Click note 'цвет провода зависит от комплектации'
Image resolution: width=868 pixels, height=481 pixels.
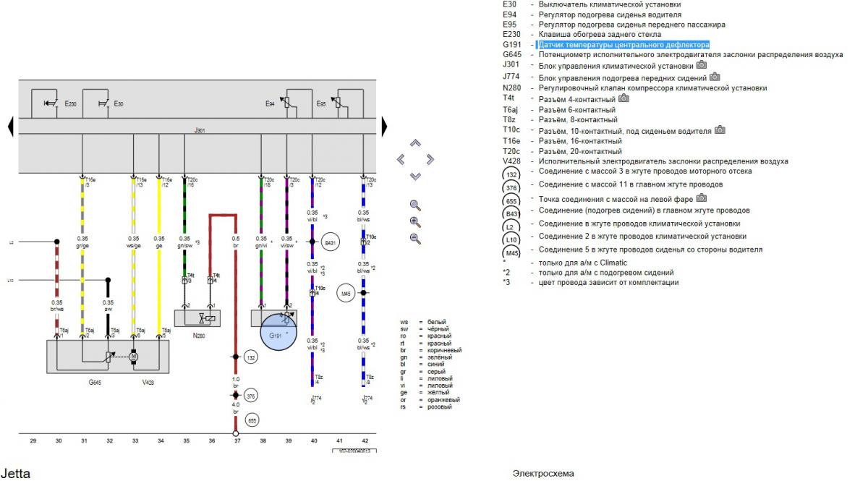[609, 282]
